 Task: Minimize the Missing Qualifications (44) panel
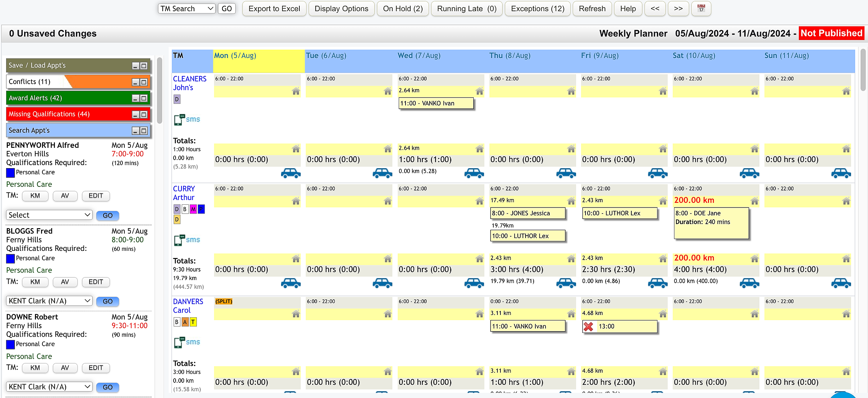tap(135, 115)
